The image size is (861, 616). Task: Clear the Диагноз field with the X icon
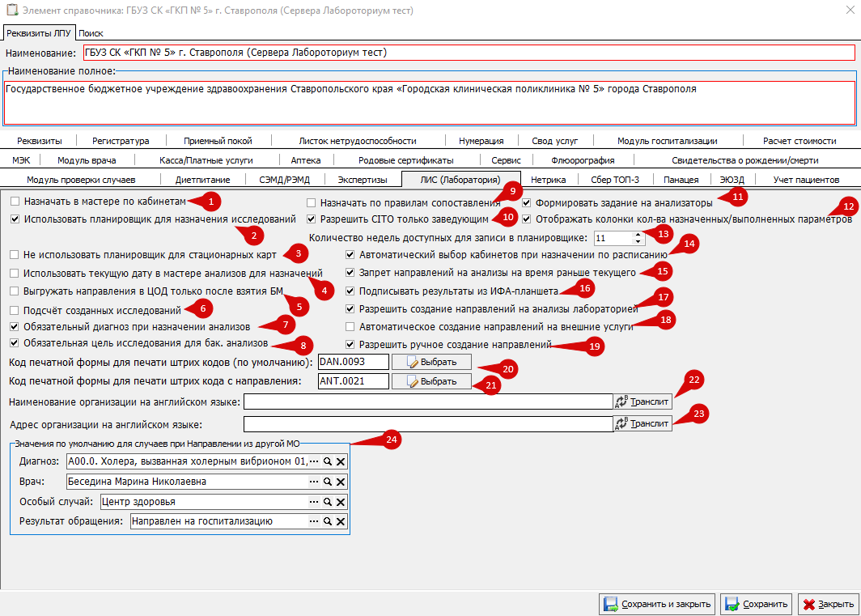(341, 461)
